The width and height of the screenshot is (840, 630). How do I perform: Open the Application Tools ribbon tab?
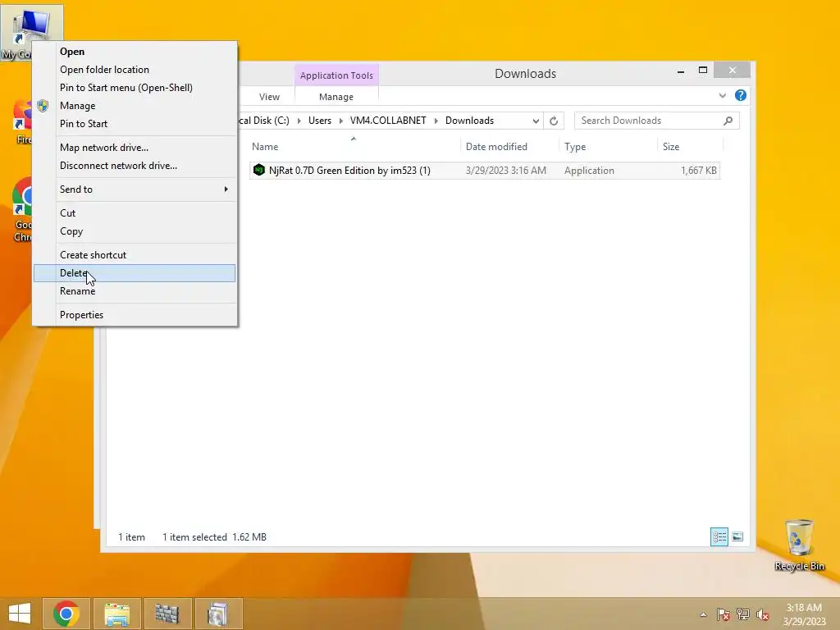point(336,75)
